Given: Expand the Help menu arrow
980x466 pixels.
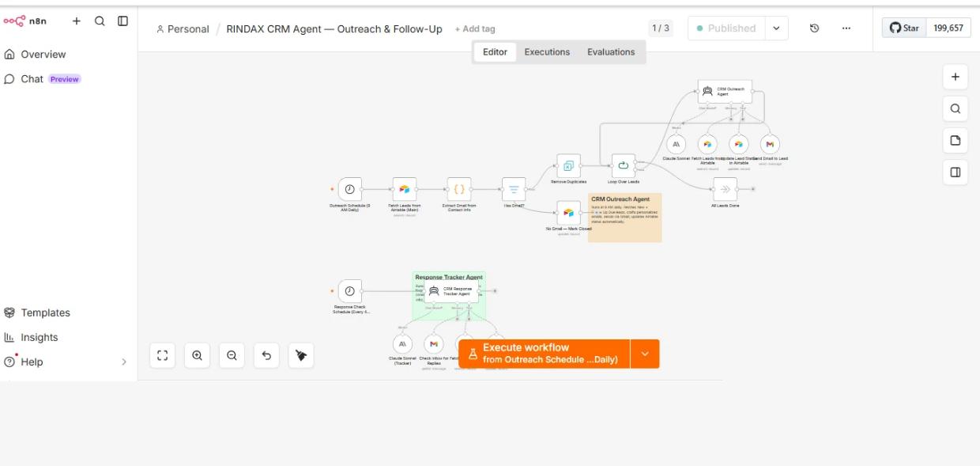Looking at the screenshot, I should tap(123, 362).
